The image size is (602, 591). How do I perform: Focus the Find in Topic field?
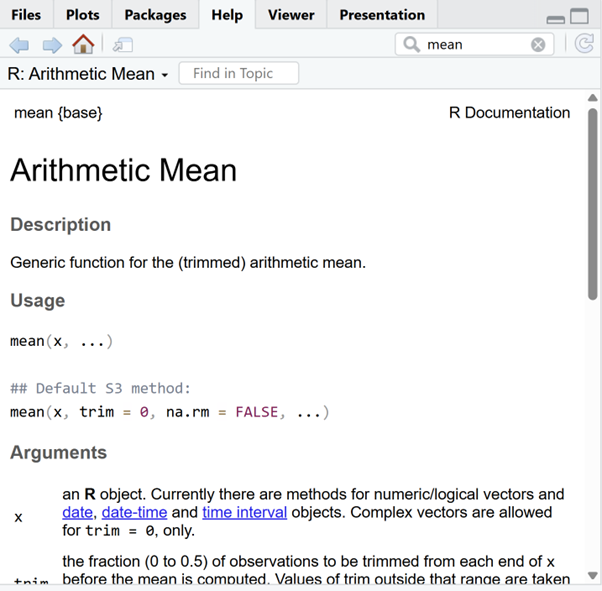pyautogui.click(x=238, y=73)
